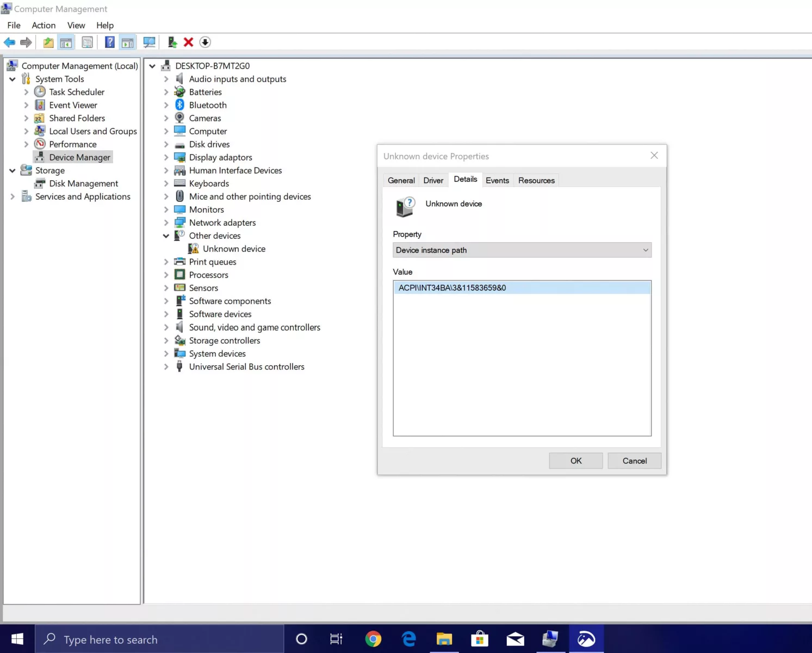Click the Properties toolbar icon

(x=87, y=42)
